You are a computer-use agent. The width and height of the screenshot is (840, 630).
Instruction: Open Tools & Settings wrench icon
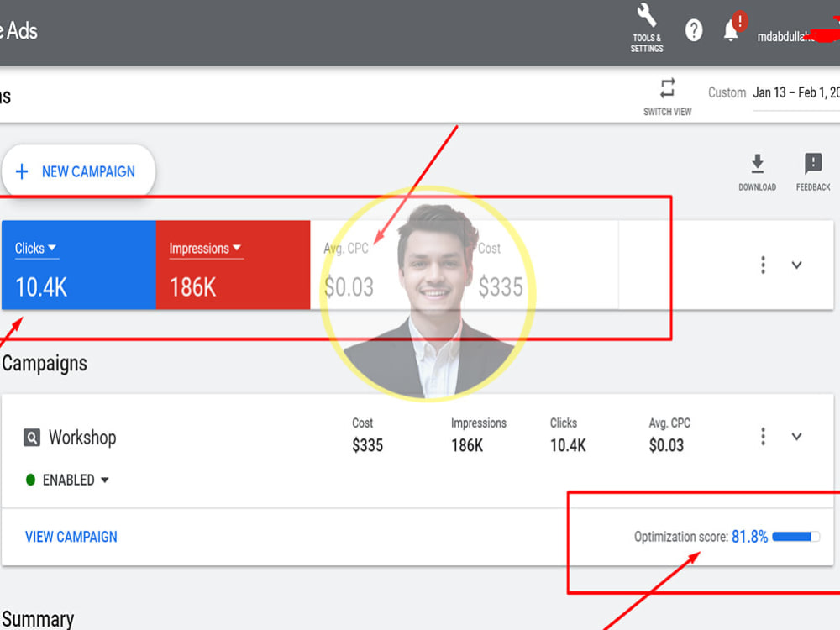click(x=647, y=15)
